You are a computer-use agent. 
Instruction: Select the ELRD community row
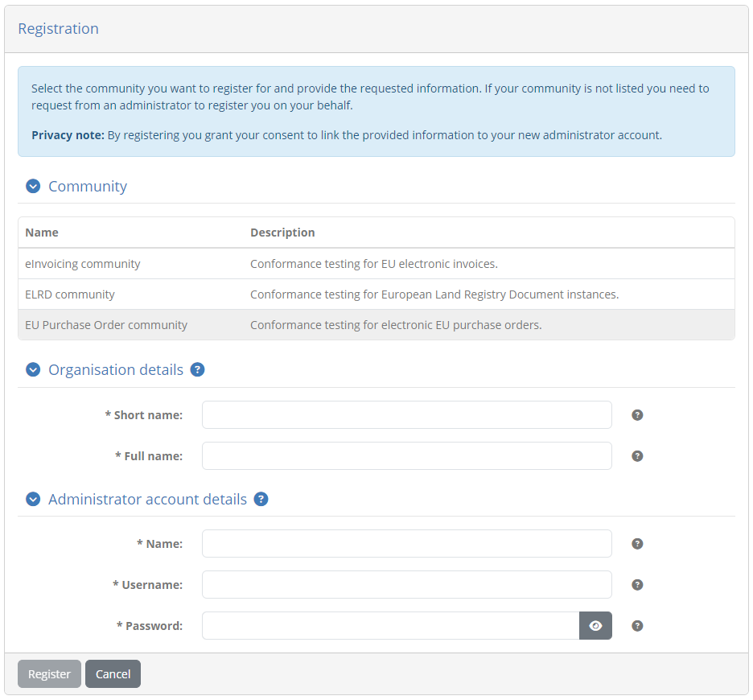click(x=376, y=294)
